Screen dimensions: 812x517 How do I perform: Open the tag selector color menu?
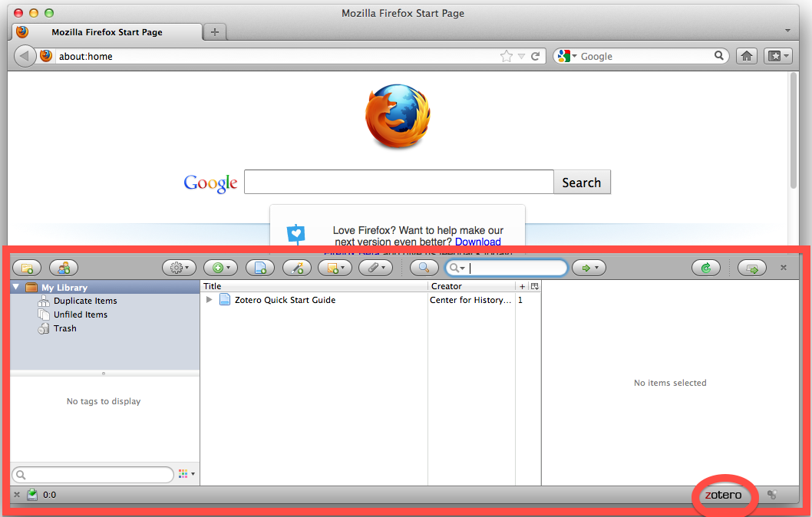[186, 474]
